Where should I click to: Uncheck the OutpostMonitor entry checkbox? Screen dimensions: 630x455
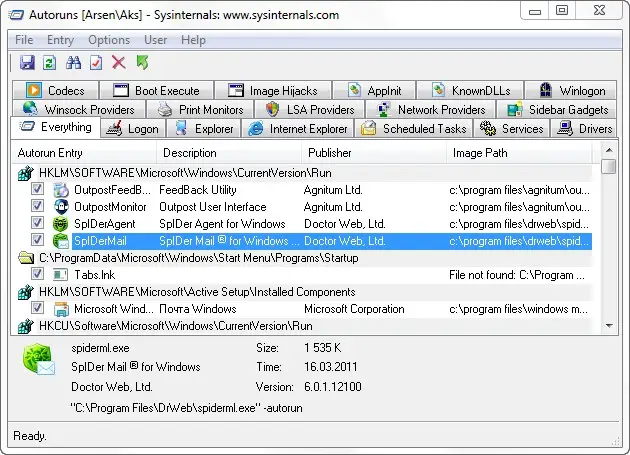(37, 205)
